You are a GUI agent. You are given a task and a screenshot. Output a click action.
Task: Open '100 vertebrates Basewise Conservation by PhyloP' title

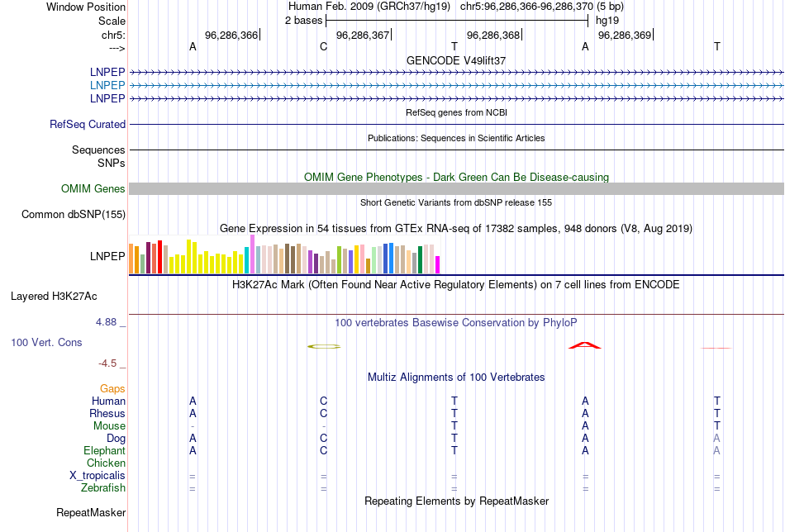point(456,323)
